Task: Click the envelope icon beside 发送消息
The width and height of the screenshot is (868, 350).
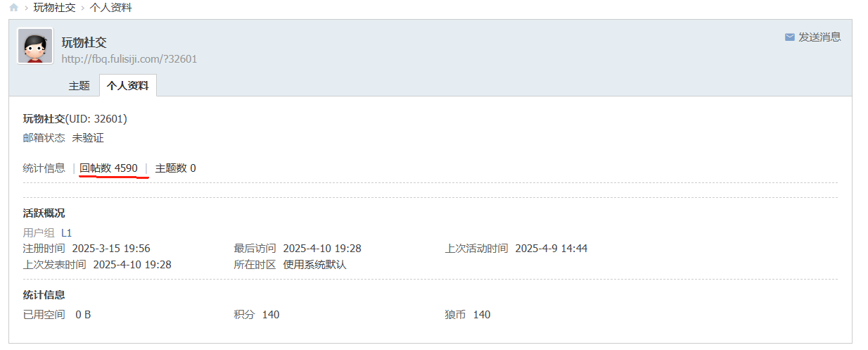Action: point(789,37)
